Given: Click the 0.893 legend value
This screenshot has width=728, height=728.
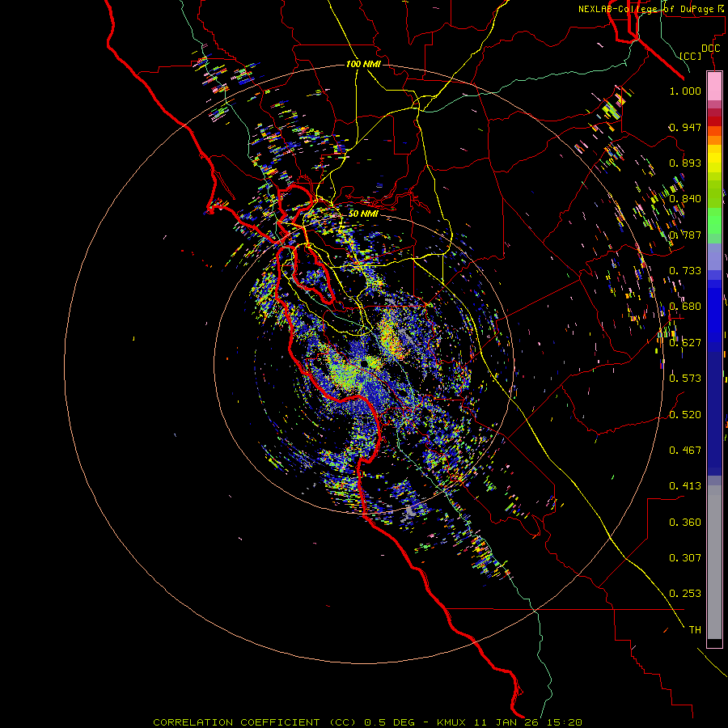Looking at the screenshot, I should pyautogui.click(x=685, y=163).
